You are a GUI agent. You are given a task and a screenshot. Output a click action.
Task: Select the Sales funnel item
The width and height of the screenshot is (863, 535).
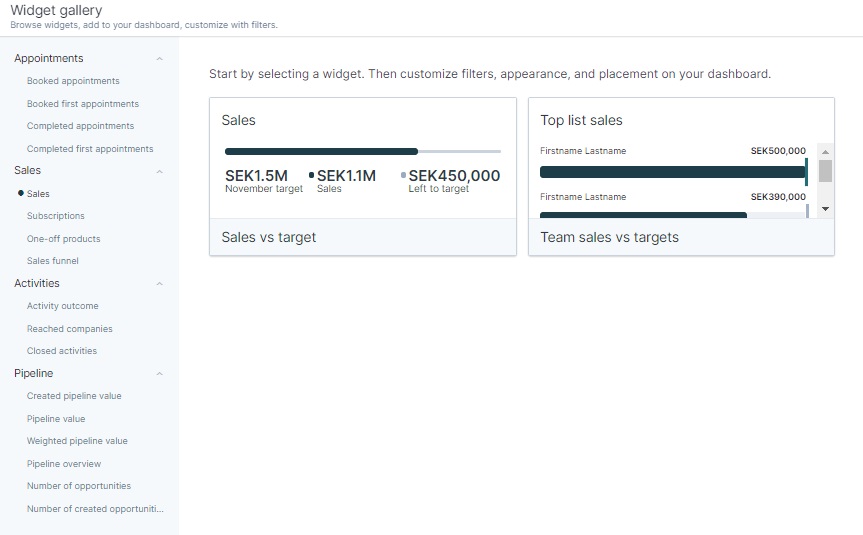point(53,261)
